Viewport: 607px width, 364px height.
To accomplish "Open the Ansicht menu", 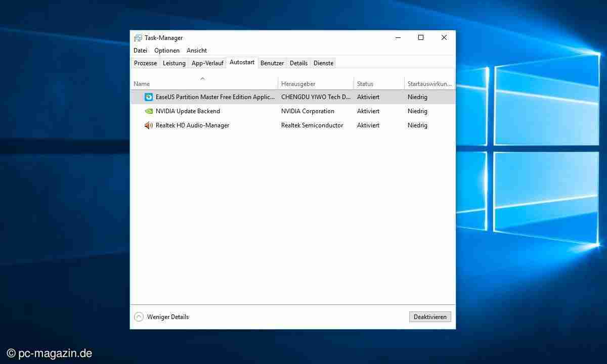I will click(197, 51).
